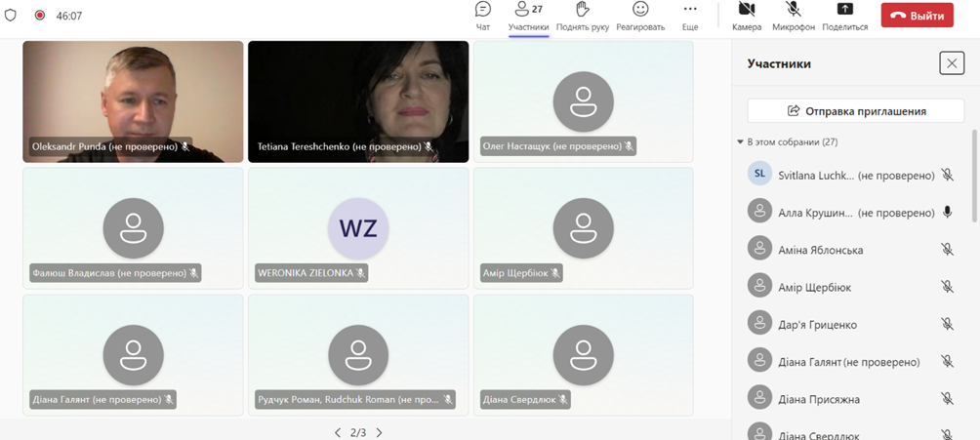The width and height of the screenshot is (980, 440).
Task: Click avatar icon of Аміна Яблонська in list
Action: pos(759,248)
